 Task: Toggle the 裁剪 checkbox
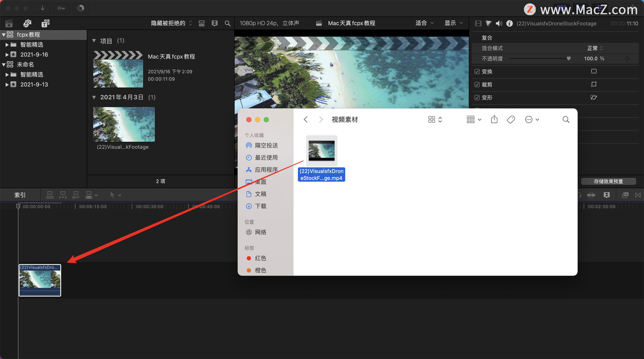(477, 84)
